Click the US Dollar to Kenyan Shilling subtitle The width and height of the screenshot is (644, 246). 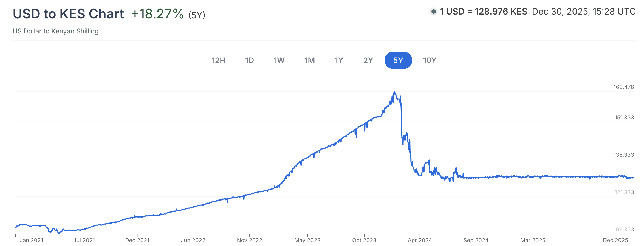56,31
